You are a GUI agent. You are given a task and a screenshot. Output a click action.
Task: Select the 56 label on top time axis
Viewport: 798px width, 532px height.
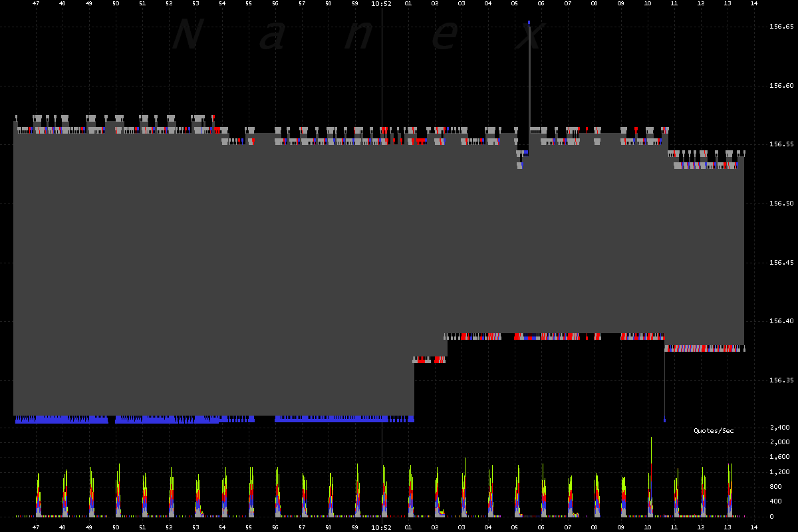275,3
